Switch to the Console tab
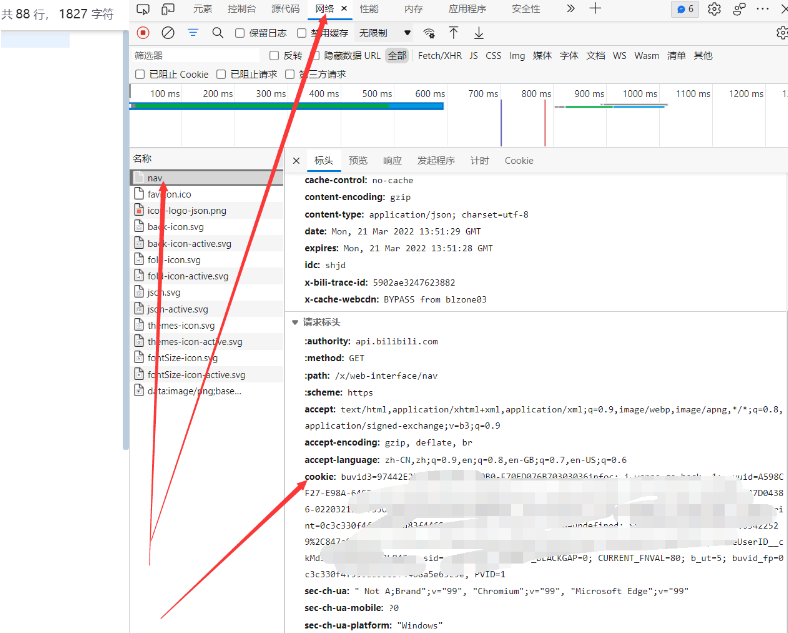 click(242, 9)
